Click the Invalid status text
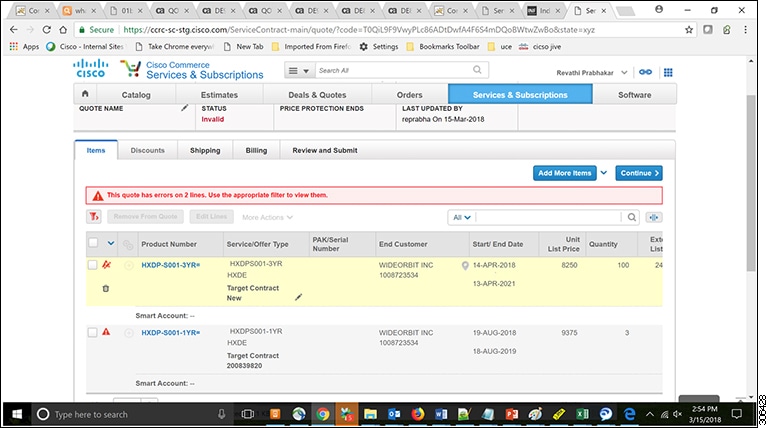Viewport: 768px width, 428px height. (x=213, y=119)
